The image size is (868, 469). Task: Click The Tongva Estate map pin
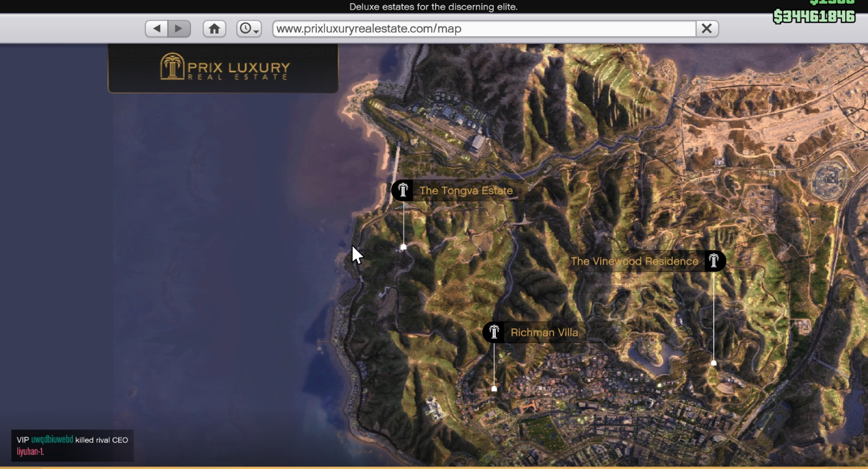[x=403, y=247]
